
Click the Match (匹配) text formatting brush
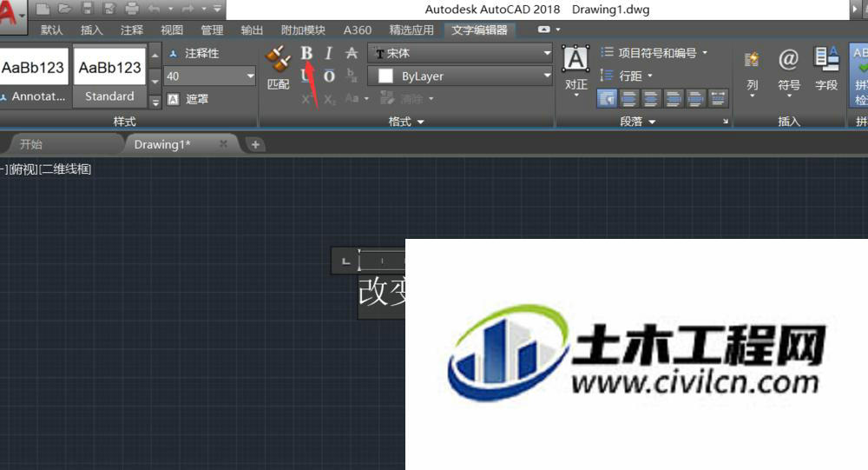point(279,68)
